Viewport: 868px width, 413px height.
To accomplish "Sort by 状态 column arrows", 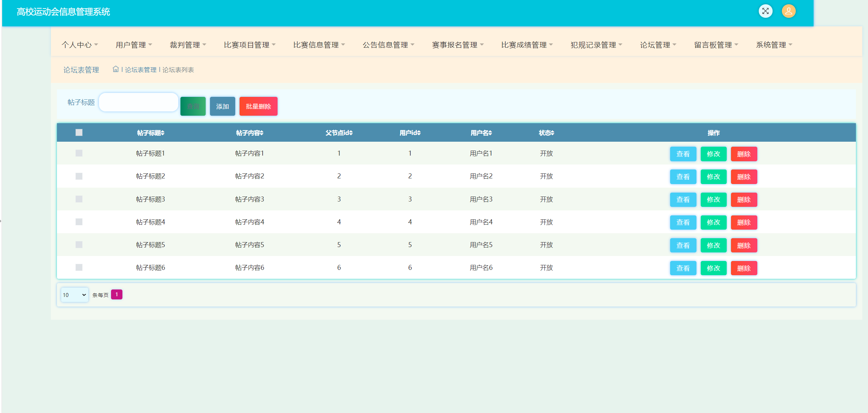I will (x=552, y=133).
